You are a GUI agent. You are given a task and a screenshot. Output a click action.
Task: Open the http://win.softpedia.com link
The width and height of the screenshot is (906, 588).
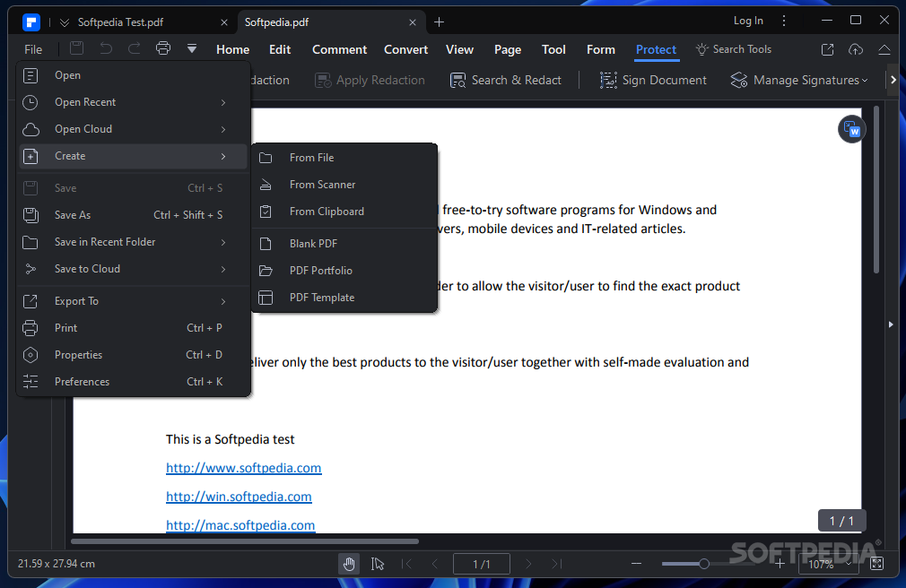[x=239, y=497]
